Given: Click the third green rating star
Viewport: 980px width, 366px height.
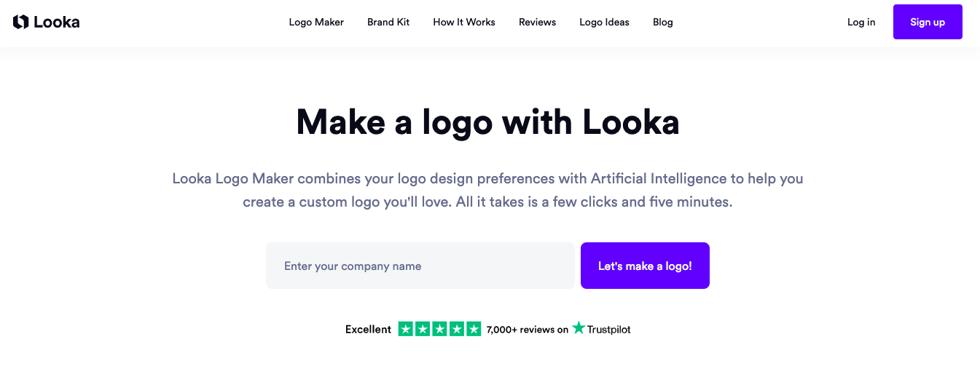Looking at the screenshot, I should (x=439, y=329).
